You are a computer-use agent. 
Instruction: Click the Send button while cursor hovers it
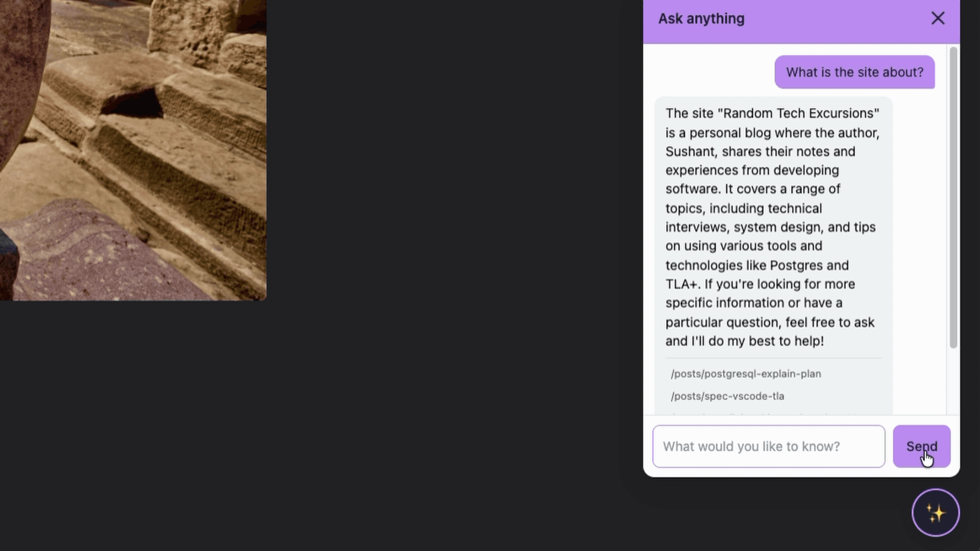pyautogui.click(x=921, y=446)
